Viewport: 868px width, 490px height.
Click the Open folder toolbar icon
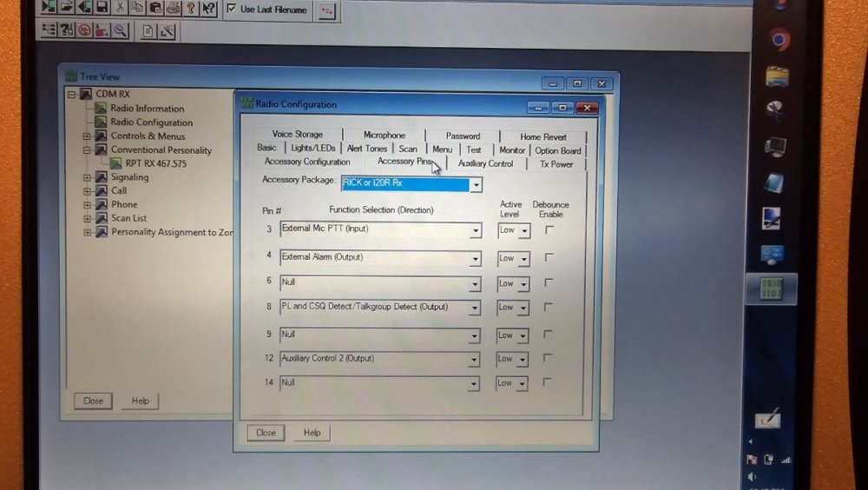[x=68, y=8]
